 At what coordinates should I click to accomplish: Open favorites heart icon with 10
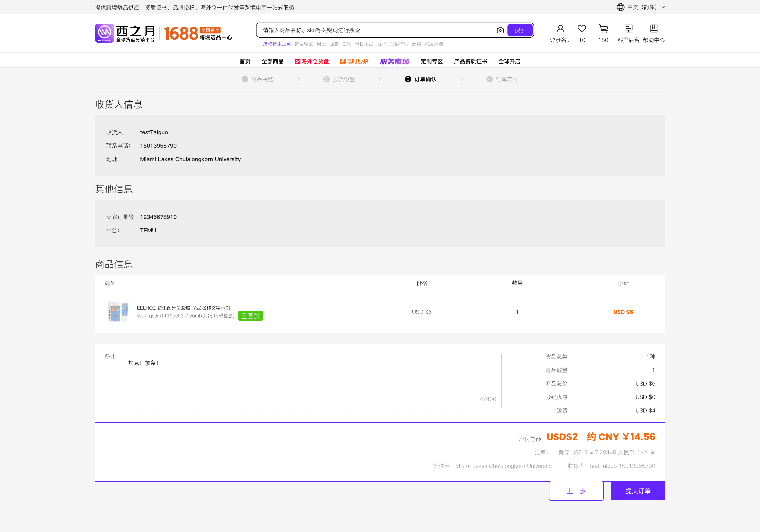point(582,29)
